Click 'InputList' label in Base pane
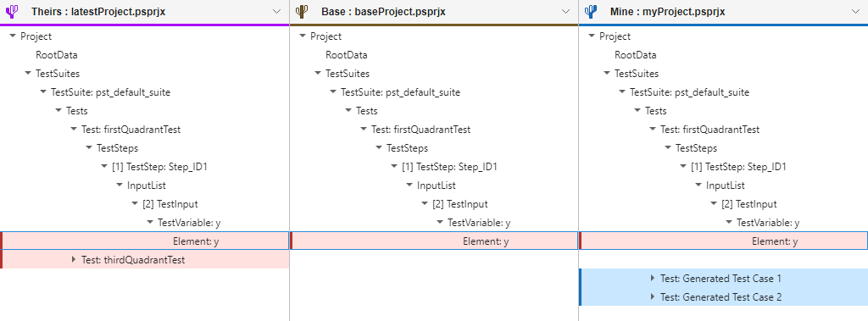This screenshot has height=321, width=868. (x=437, y=185)
